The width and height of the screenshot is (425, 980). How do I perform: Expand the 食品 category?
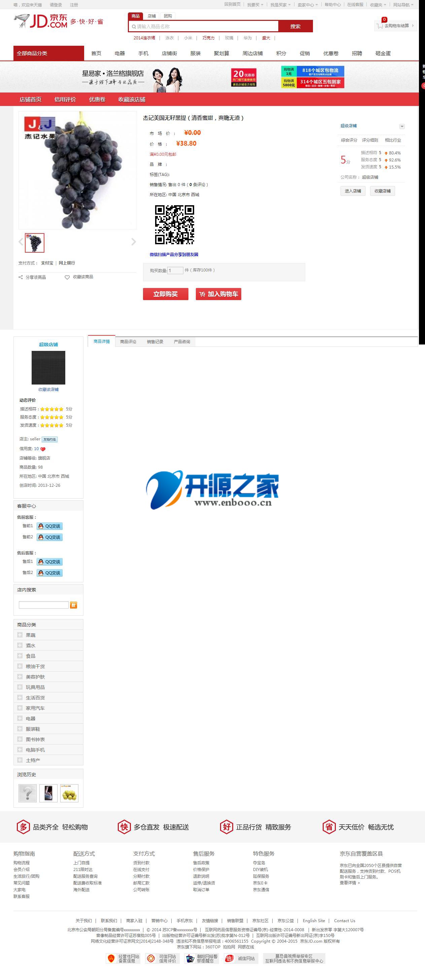[20, 655]
